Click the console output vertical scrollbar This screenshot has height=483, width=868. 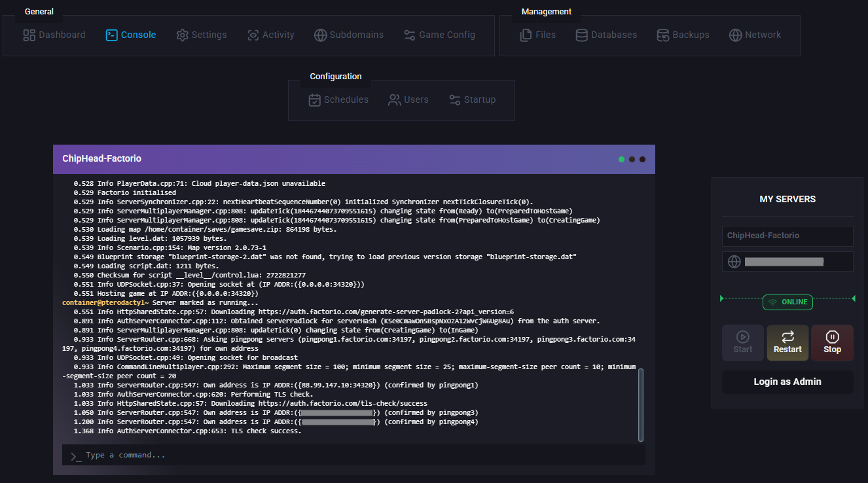[x=641, y=404]
